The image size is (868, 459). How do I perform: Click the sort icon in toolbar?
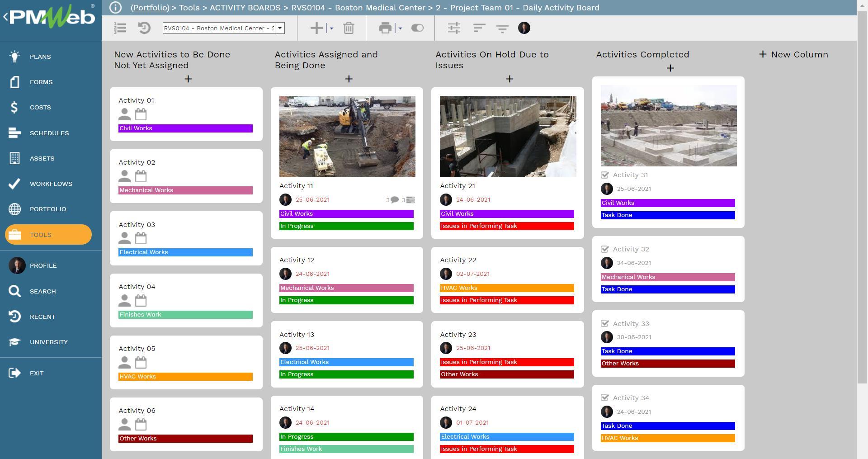(479, 28)
